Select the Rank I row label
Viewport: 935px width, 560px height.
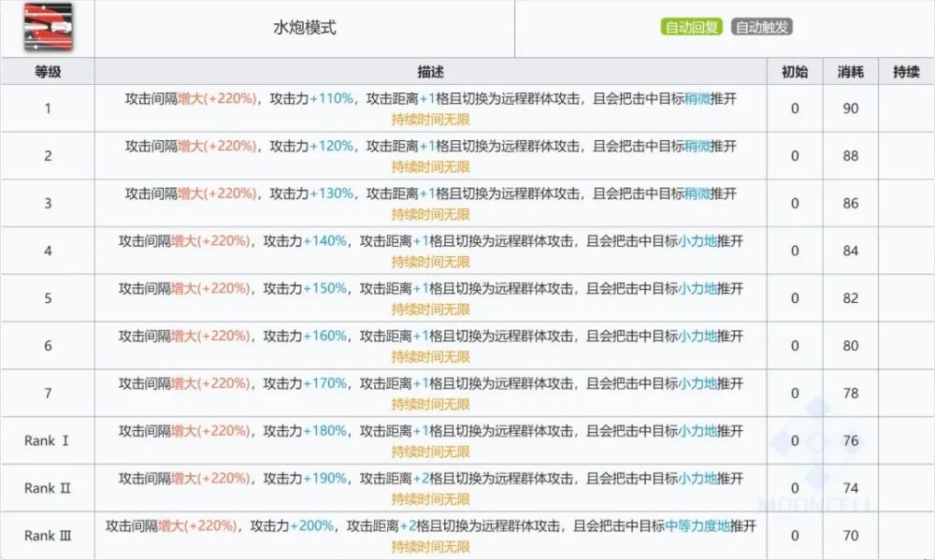pyautogui.click(x=47, y=440)
